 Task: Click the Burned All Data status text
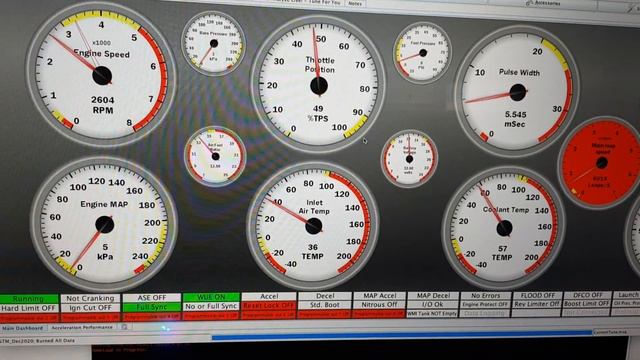56,340
